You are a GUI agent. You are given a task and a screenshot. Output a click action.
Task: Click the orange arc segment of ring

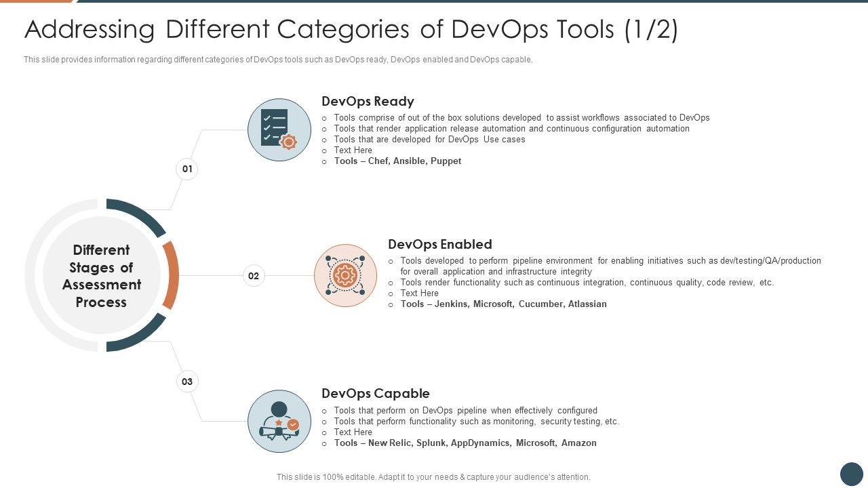172,275
